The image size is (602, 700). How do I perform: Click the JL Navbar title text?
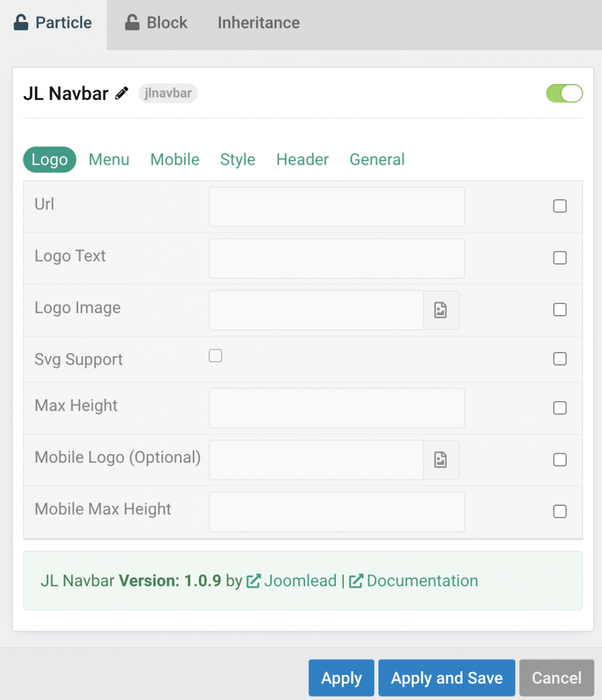[66, 94]
